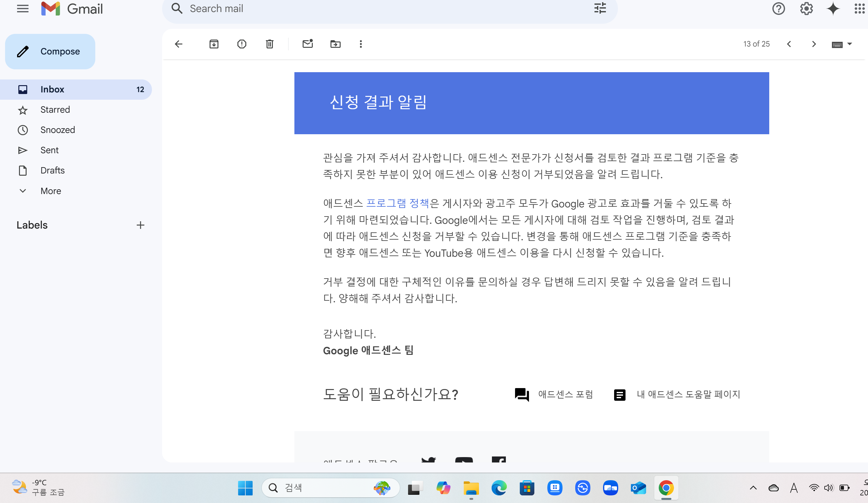This screenshot has height=503, width=868.
Task: Go to the older email arrow
Action: tap(814, 44)
